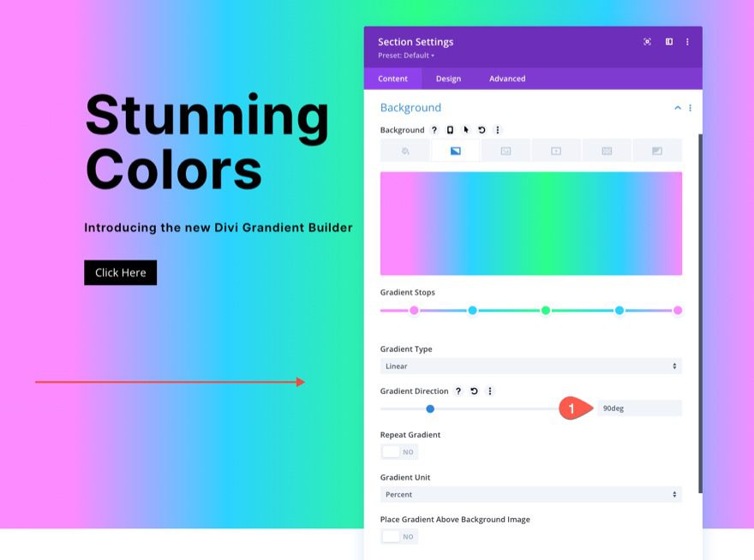Open the Gradient Direction three-dot menu
754x560 pixels.
[x=490, y=390]
